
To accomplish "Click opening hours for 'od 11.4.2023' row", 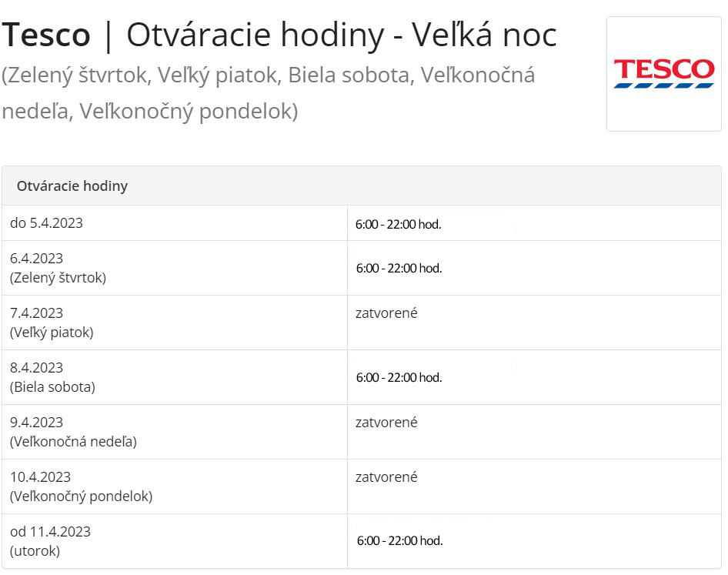I will pos(399,540).
